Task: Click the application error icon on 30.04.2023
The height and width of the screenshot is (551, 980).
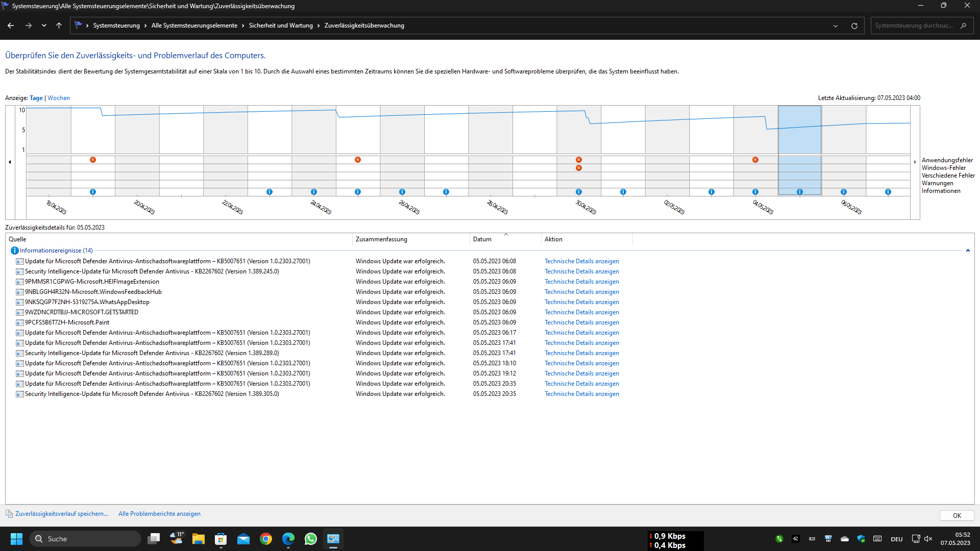Action: (x=579, y=160)
